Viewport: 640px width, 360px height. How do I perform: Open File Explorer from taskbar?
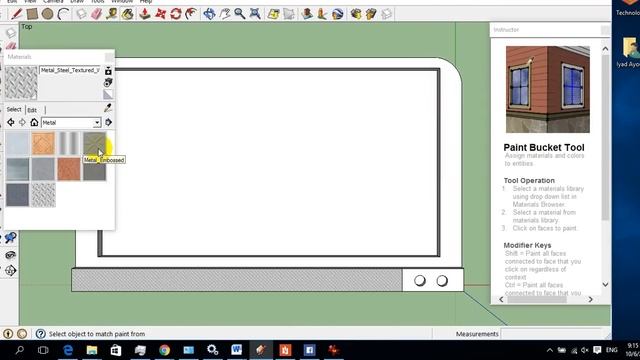pyautogui.click(x=92, y=350)
